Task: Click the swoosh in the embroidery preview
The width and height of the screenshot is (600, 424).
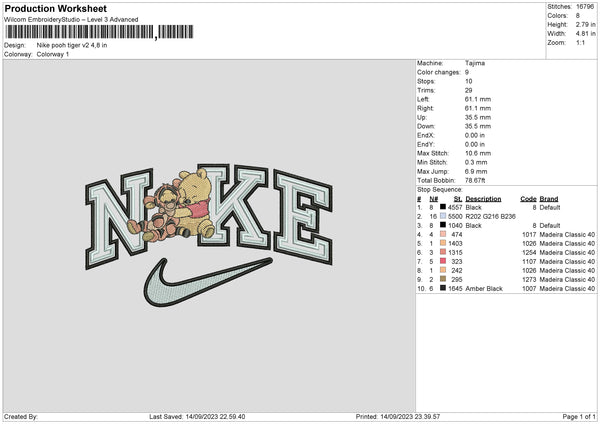Action: [x=208, y=282]
